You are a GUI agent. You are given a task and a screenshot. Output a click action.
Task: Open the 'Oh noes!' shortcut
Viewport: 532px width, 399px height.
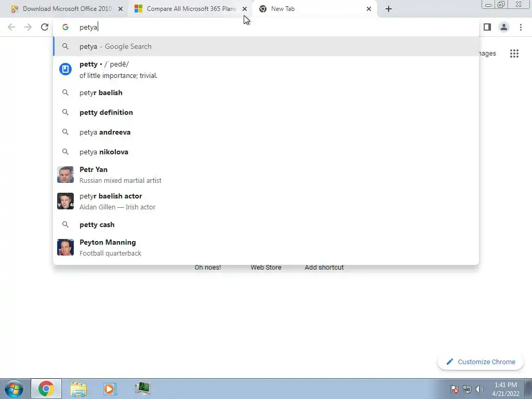[208, 268]
